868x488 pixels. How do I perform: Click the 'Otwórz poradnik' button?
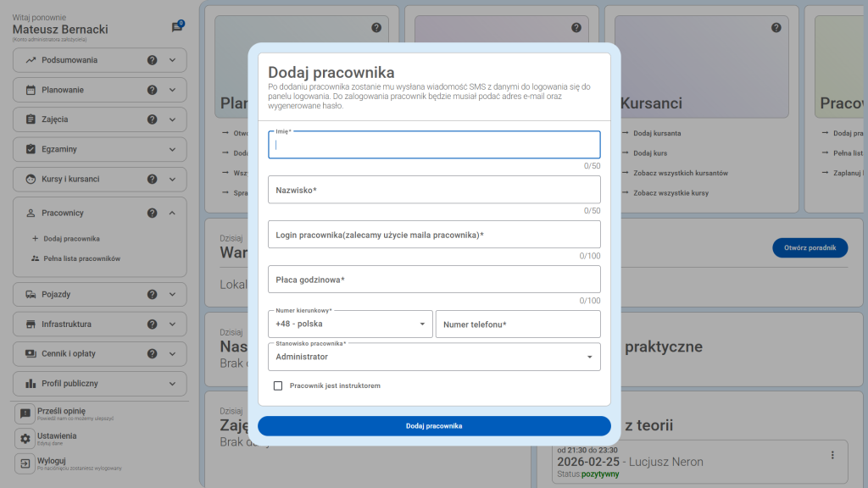810,248
